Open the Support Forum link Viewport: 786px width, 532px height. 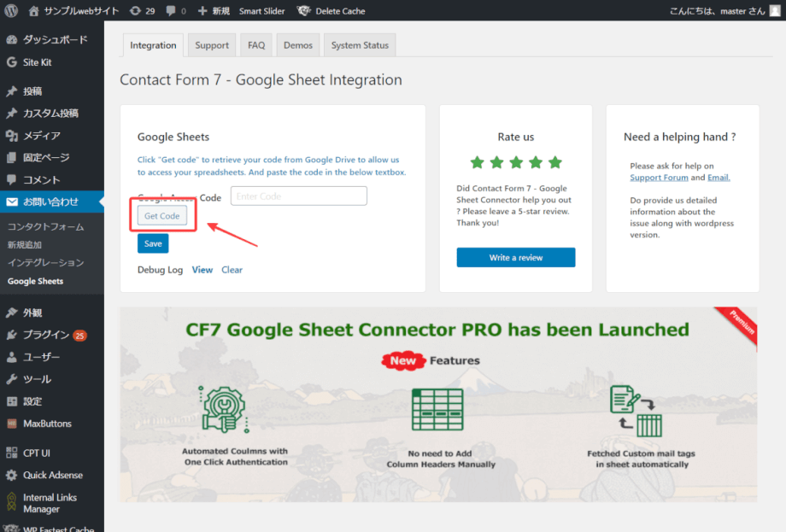(x=659, y=178)
